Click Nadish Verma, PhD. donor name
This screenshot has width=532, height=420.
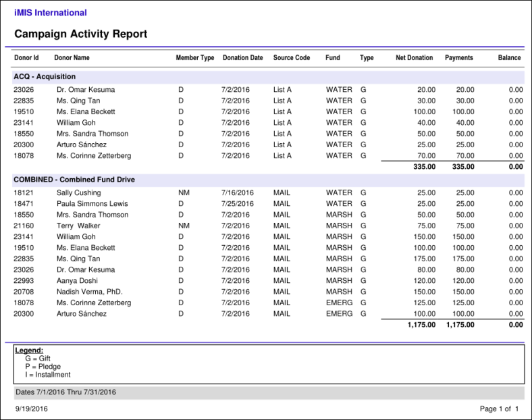pos(90,292)
